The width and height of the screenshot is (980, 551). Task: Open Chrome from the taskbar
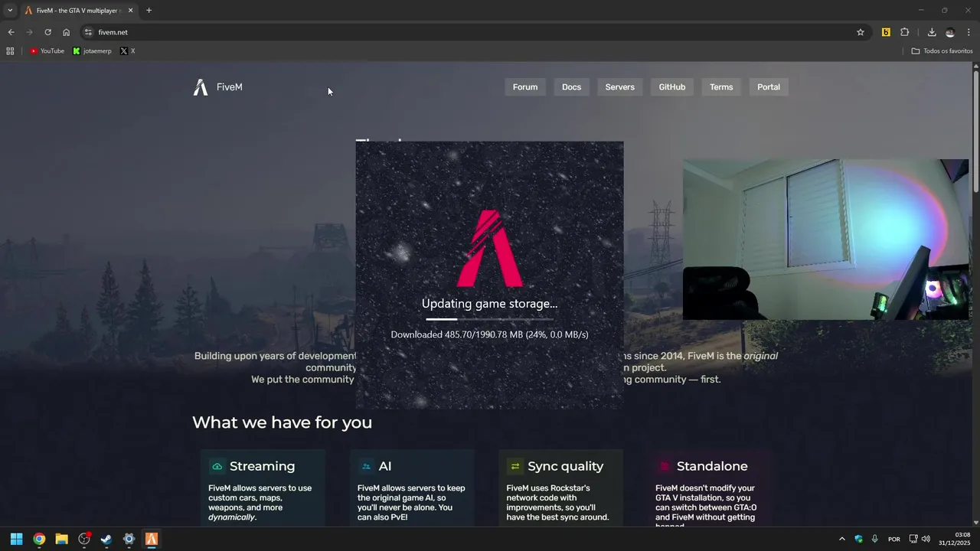39,539
